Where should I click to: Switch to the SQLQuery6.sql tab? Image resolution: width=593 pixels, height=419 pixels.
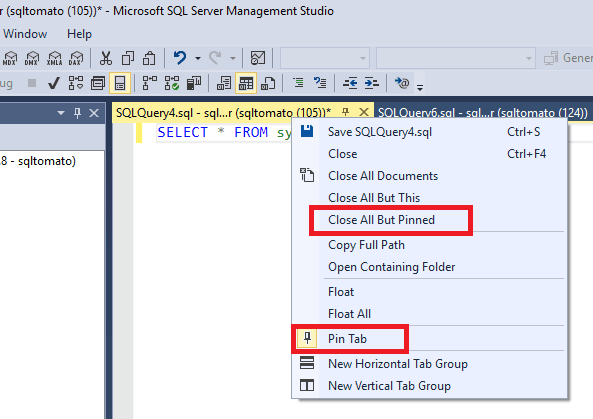[483, 113]
